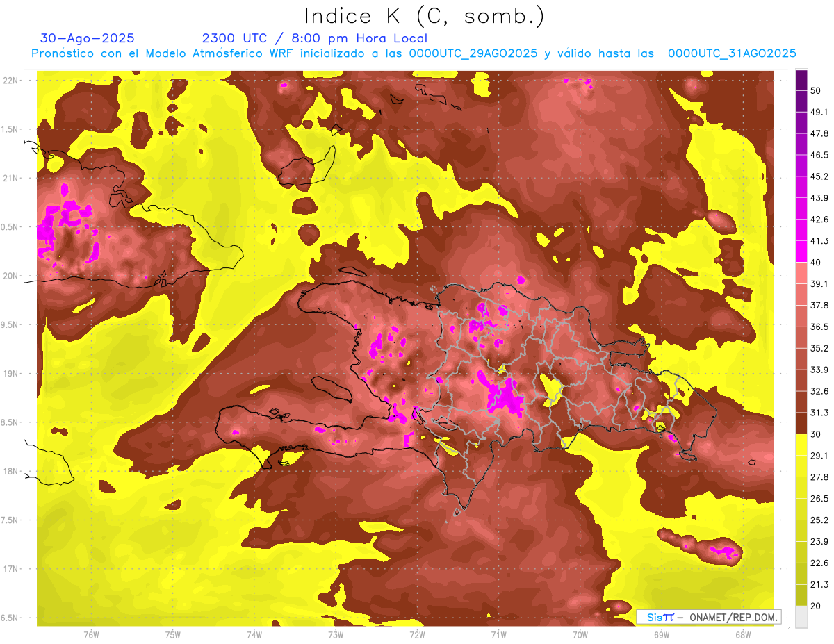This screenshot has width=834, height=644.
Task: Open the SisTT ONAMET/REP.DOM. watermark box
Action: tap(708, 617)
